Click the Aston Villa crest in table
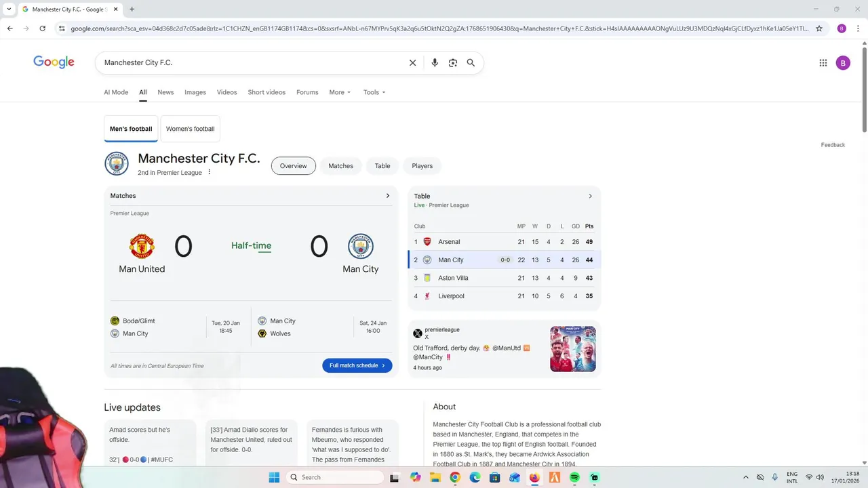The width and height of the screenshot is (868, 488). pyautogui.click(x=427, y=278)
